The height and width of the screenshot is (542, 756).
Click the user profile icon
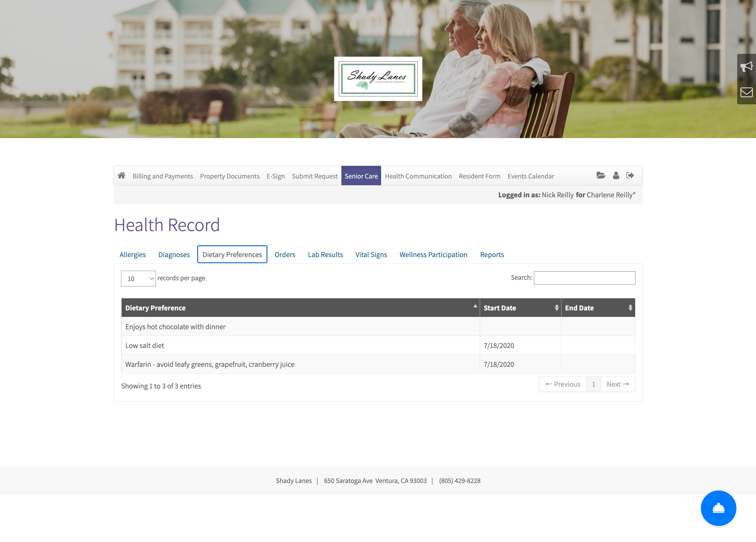pos(616,175)
